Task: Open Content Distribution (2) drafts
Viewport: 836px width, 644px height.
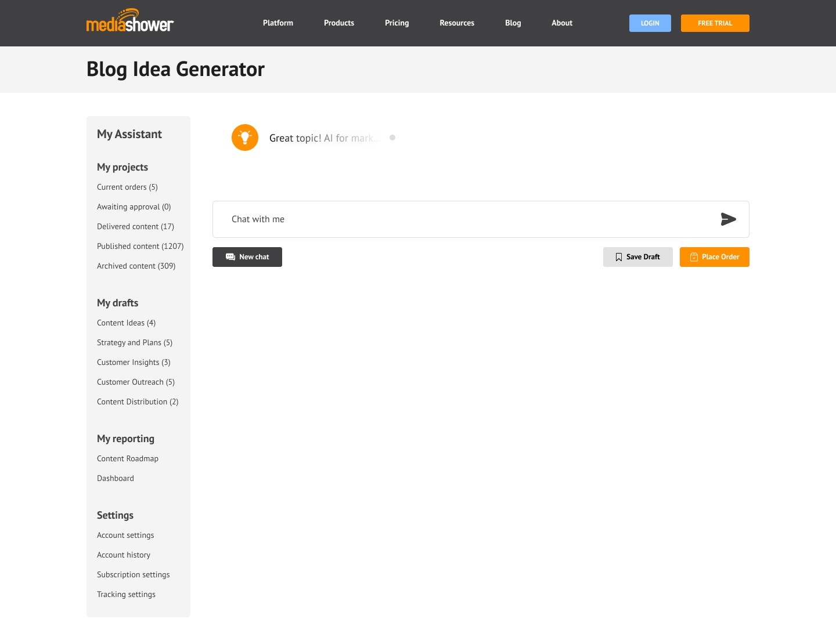Action: 138,401
